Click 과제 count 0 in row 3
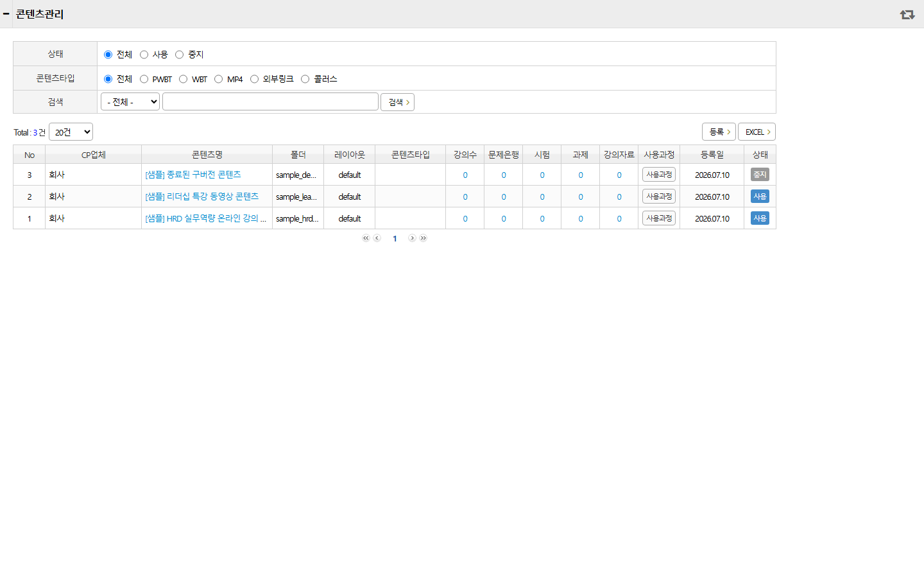 581,175
